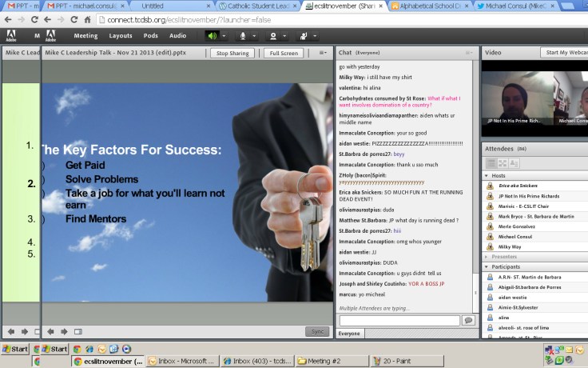Click host icon next to JP Not In His Prime Richards
The height and width of the screenshot is (368, 588).
490,196
